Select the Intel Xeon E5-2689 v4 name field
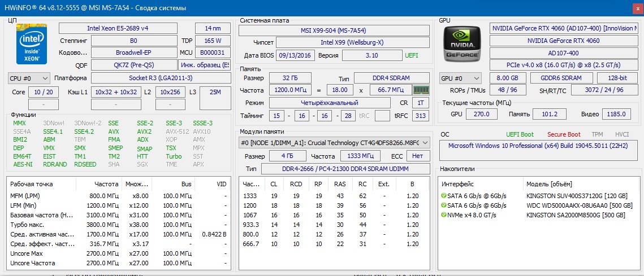 click(x=125, y=28)
